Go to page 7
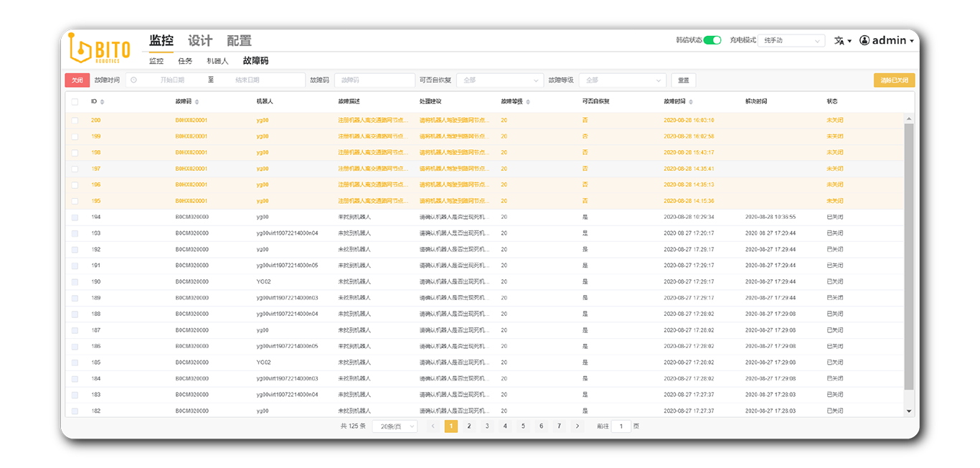 point(560,426)
